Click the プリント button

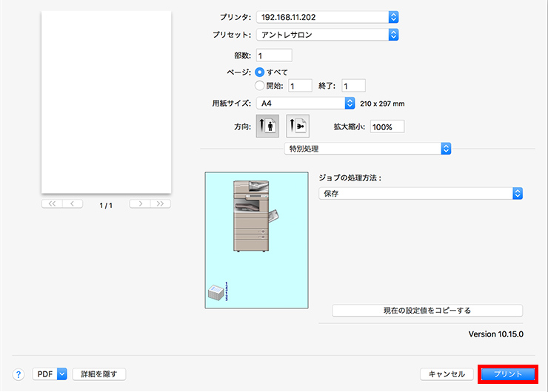click(x=508, y=374)
